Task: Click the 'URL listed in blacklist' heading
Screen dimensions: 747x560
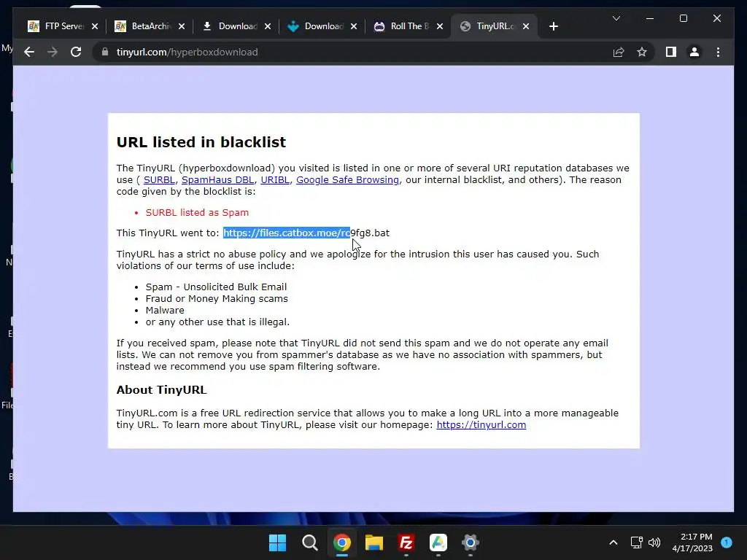Action: tap(201, 142)
